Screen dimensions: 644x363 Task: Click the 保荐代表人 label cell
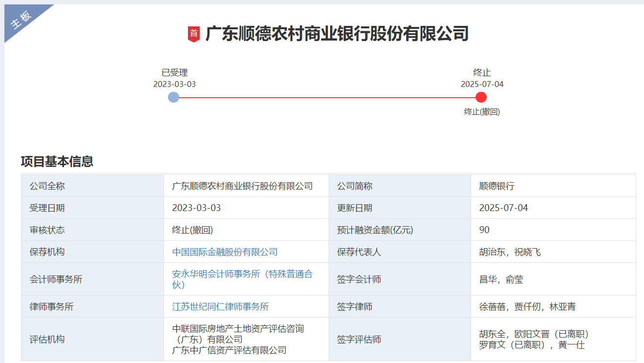click(x=400, y=252)
